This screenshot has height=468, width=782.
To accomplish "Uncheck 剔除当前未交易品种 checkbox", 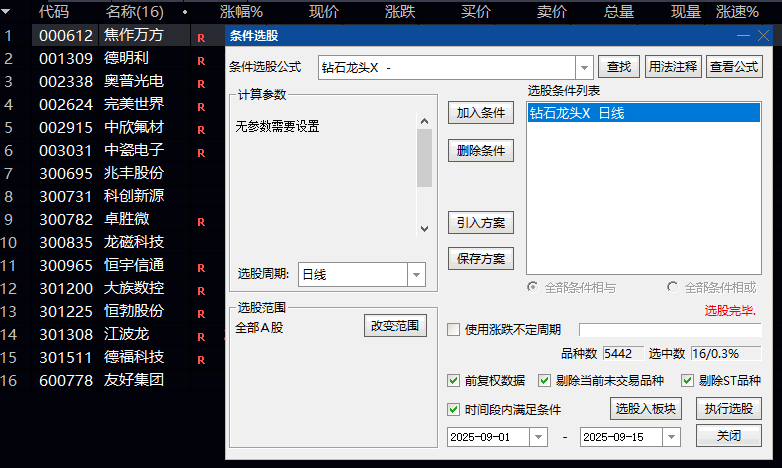I will pos(544,381).
